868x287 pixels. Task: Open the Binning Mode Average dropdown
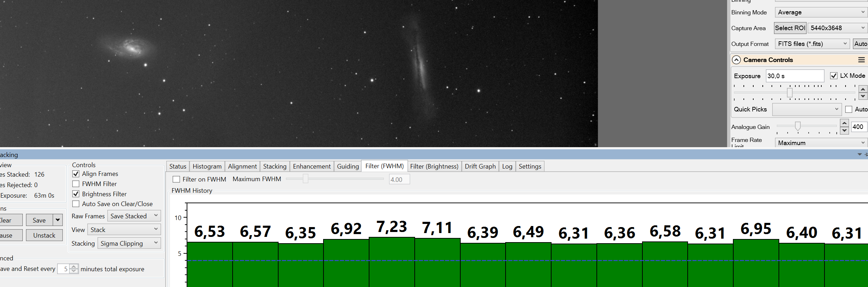(821, 12)
